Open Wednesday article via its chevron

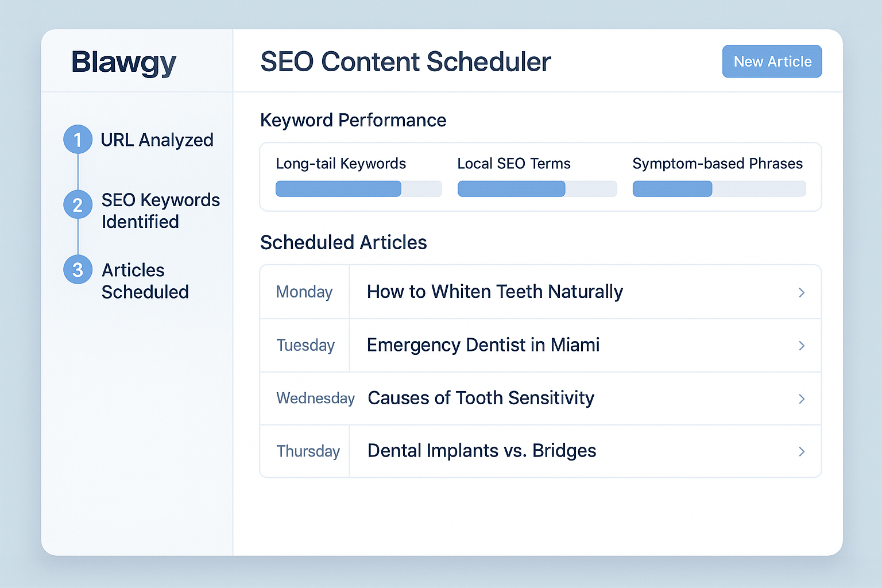pyautogui.click(x=802, y=399)
